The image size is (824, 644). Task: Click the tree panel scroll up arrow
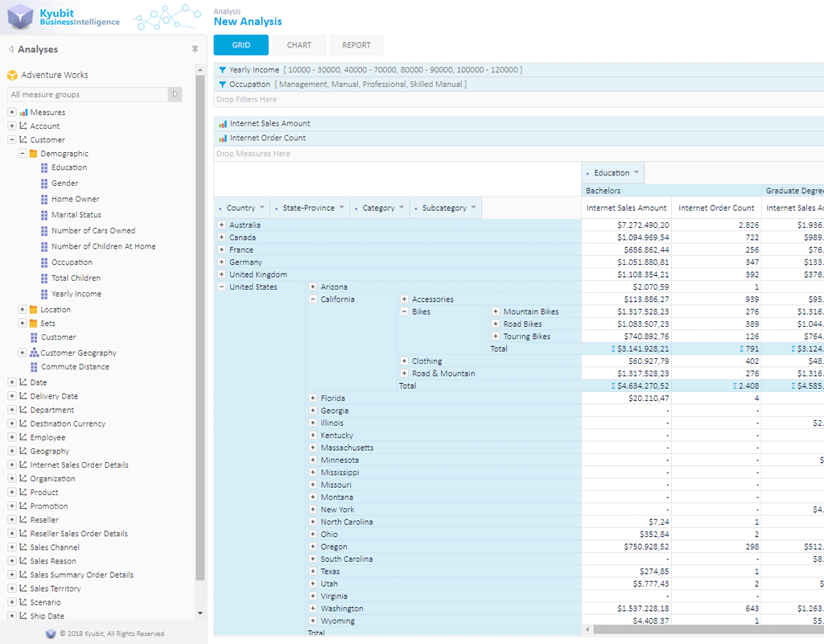click(x=200, y=70)
